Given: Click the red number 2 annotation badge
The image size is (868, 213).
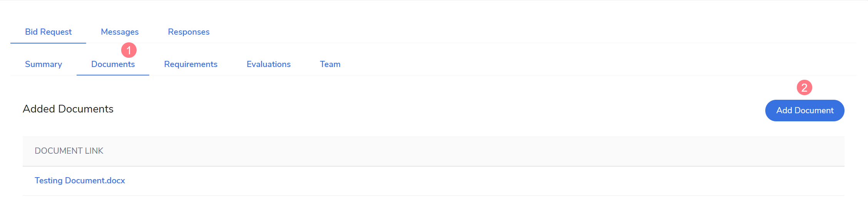Looking at the screenshot, I should coord(805,87).
